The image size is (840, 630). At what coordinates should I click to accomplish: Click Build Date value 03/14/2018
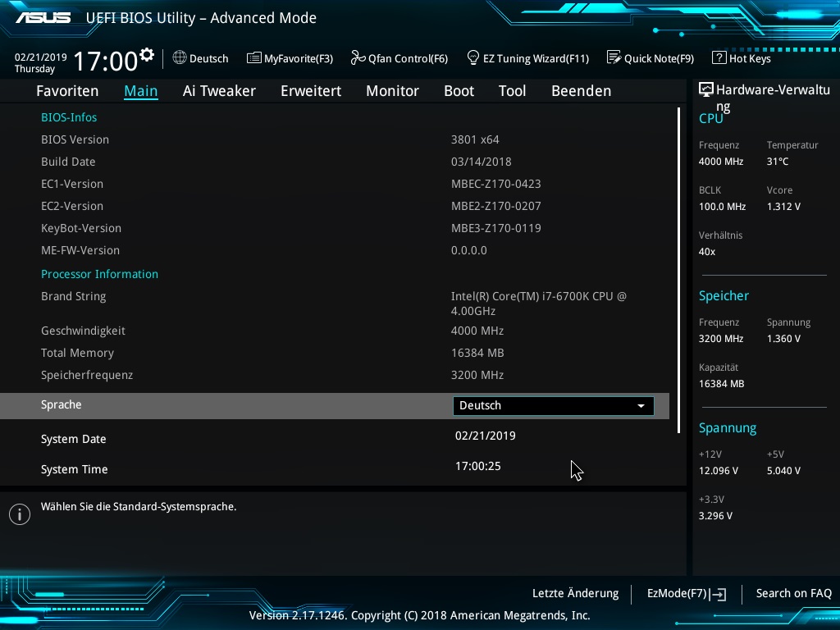[481, 162]
